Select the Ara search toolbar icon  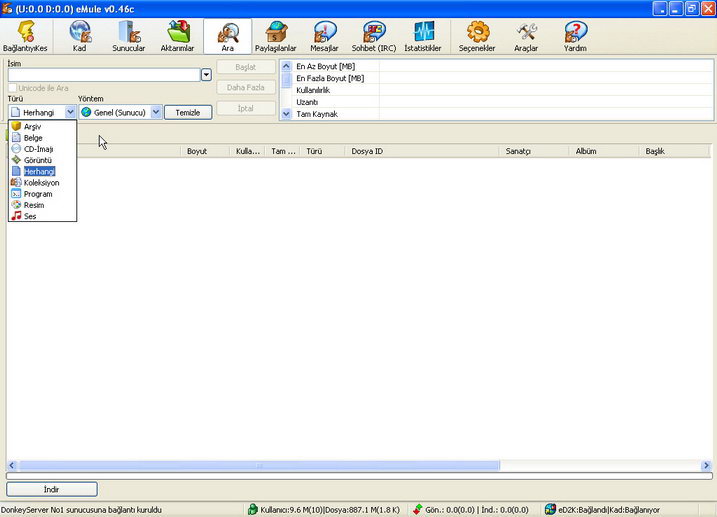point(228,36)
